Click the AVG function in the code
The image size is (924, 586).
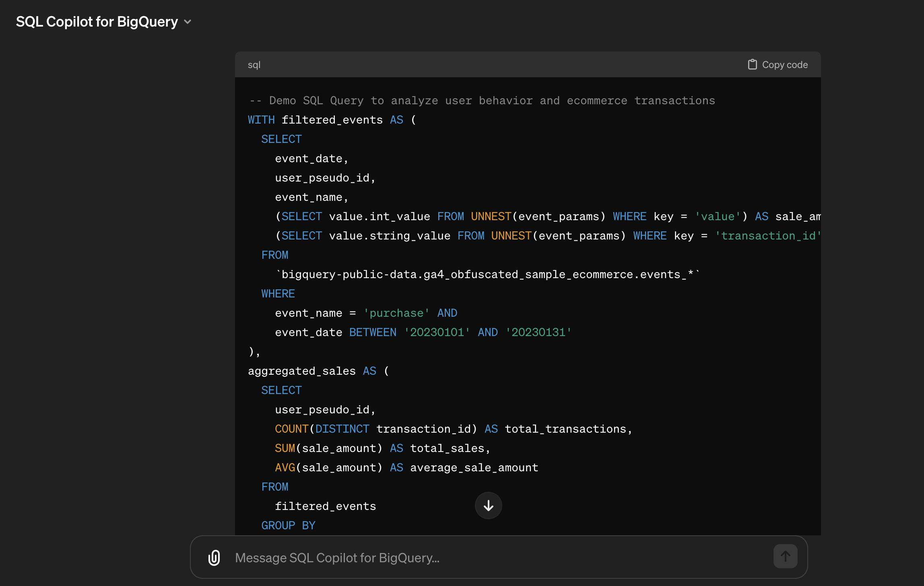coord(285,468)
